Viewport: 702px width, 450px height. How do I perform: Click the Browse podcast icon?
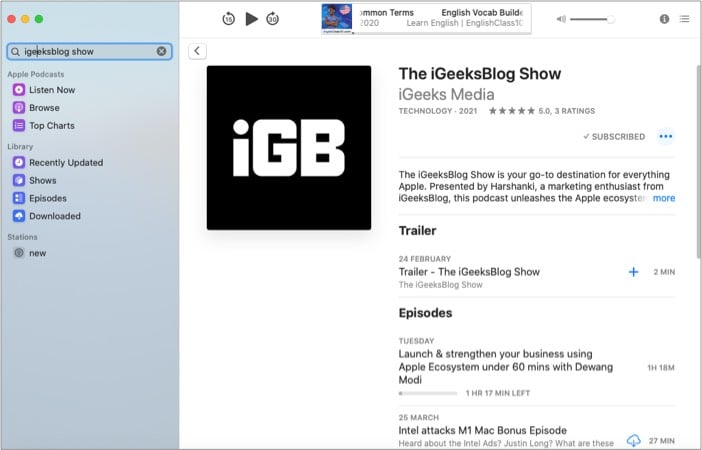click(x=19, y=108)
